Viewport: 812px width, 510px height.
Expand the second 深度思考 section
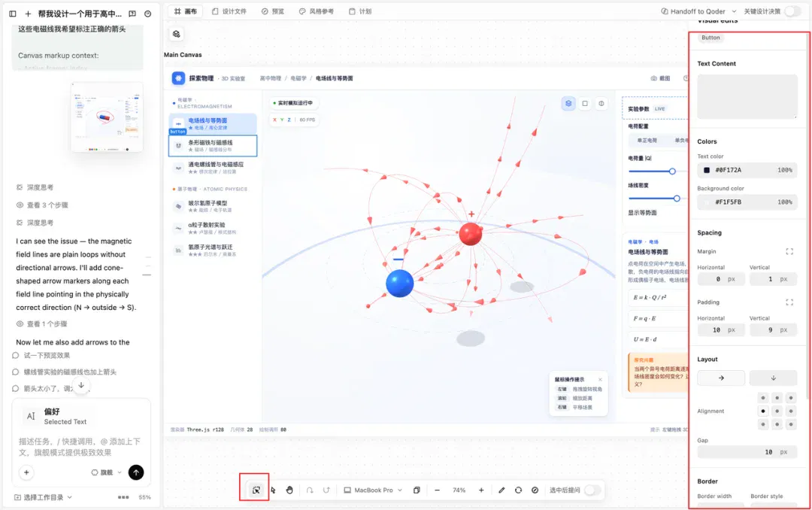35,223
